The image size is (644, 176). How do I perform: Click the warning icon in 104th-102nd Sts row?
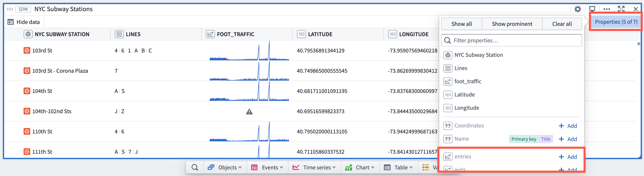click(x=249, y=111)
